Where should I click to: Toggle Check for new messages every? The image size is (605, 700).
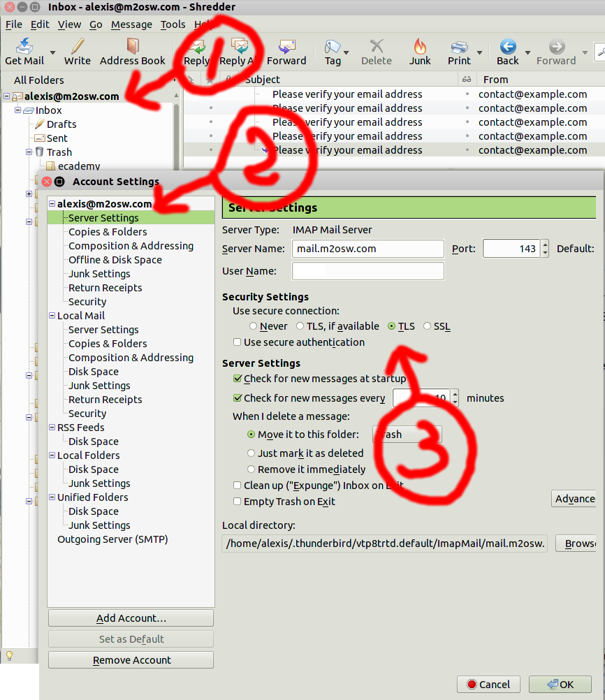click(x=237, y=398)
